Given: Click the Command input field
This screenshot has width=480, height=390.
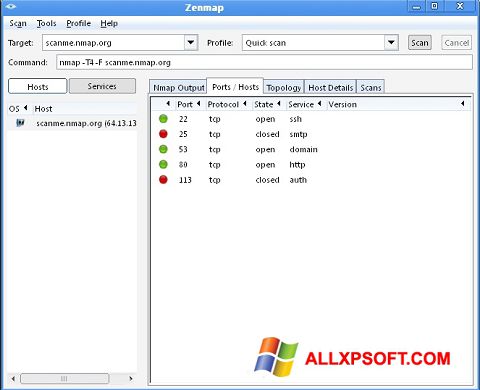Looking at the screenshot, I should 264,62.
